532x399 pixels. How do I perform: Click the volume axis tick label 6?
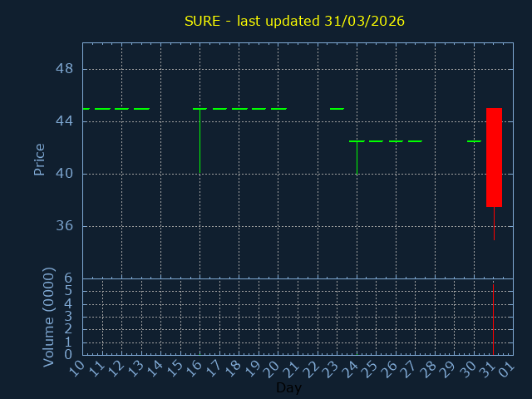tap(68, 278)
